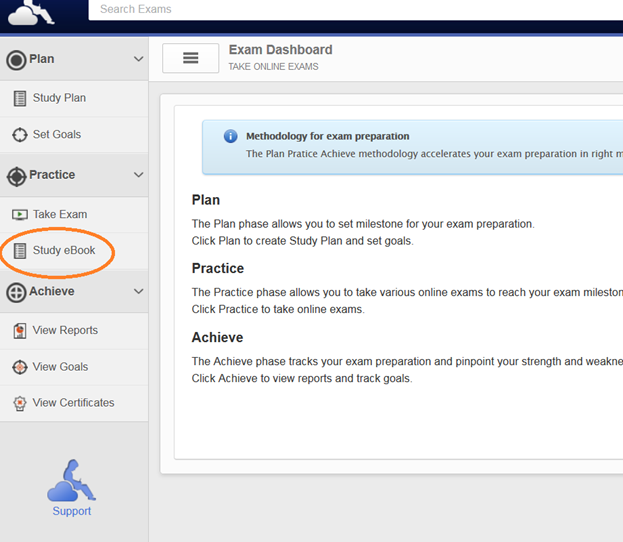The image size is (623, 542).
Task: Click the Achieve heading in content
Action: point(217,337)
